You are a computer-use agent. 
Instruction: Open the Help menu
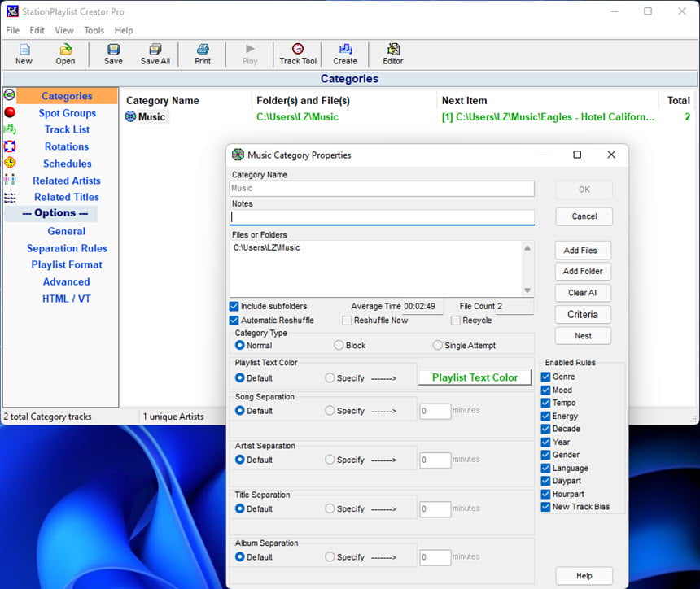124,30
